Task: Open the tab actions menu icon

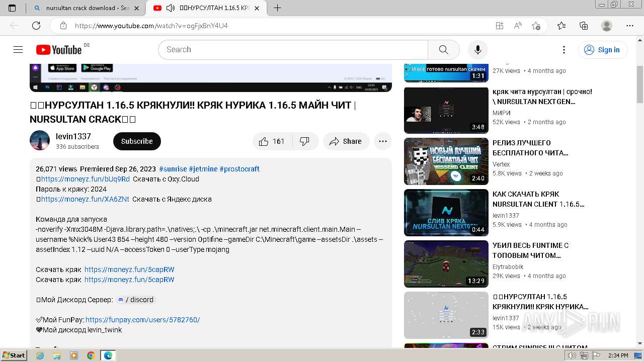Action: (x=12, y=8)
